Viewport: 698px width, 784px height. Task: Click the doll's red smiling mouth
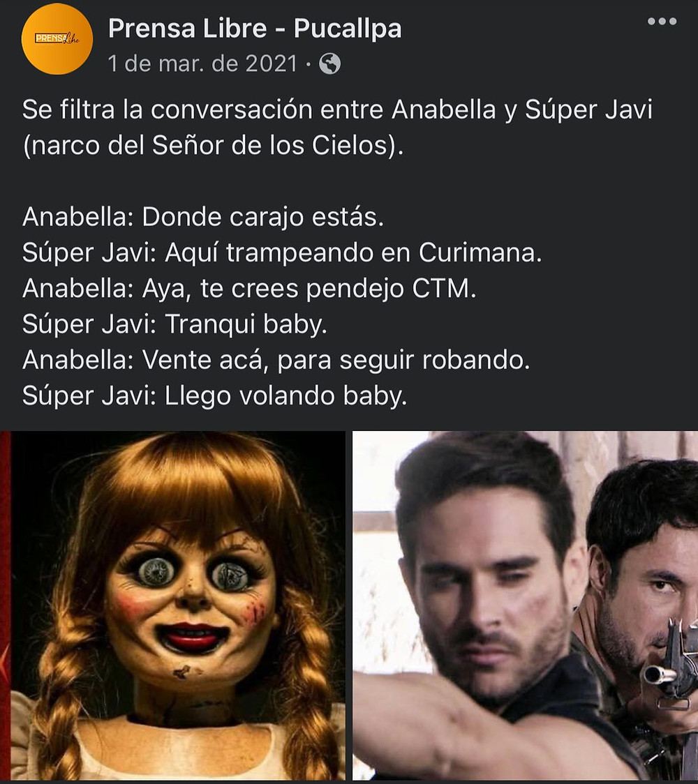(192, 637)
